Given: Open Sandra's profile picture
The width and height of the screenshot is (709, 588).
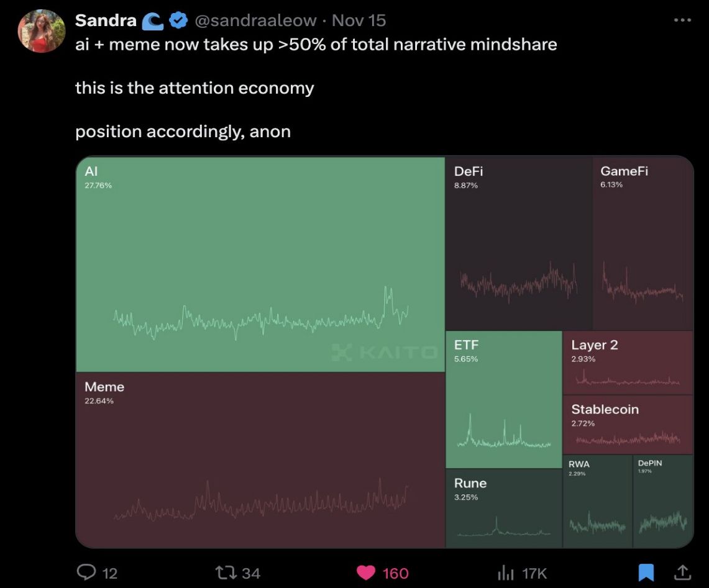Looking at the screenshot, I should (42, 31).
